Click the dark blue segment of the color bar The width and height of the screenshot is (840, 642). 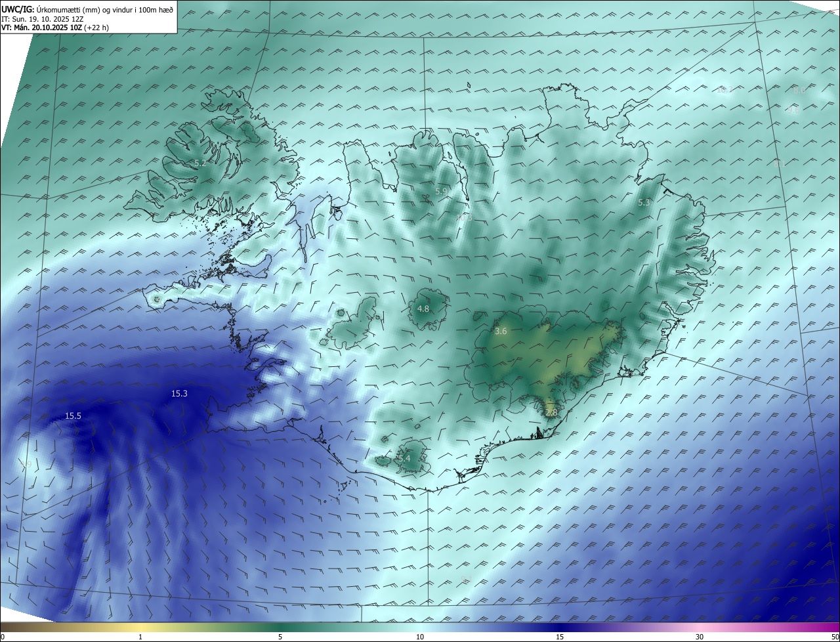coord(560,627)
